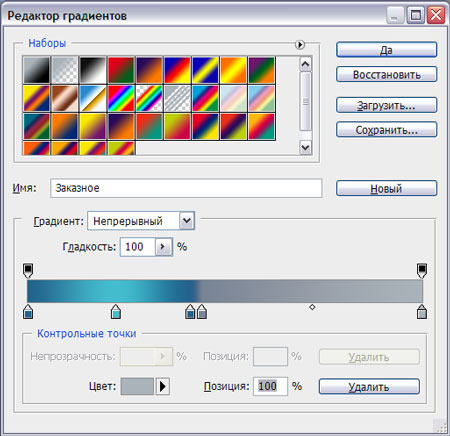Click the presets scrollbar up arrow
Screen dimensions: 450x436
(x=306, y=64)
